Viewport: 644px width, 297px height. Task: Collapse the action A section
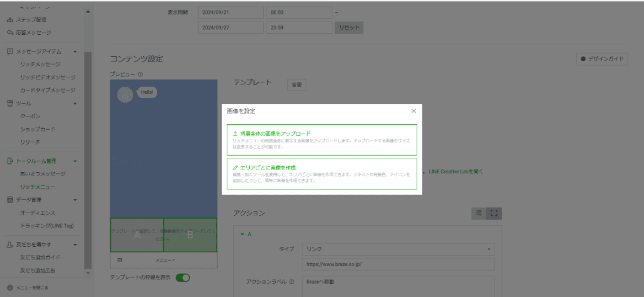pyautogui.click(x=242, y=234)
